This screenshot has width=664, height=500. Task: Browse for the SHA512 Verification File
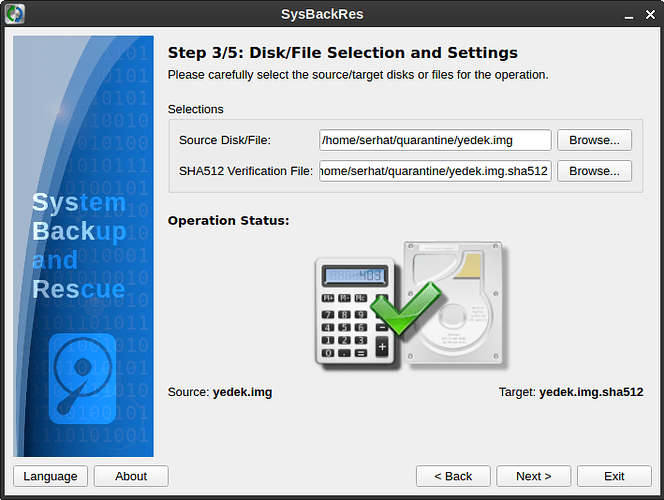[x=594, y=171]
